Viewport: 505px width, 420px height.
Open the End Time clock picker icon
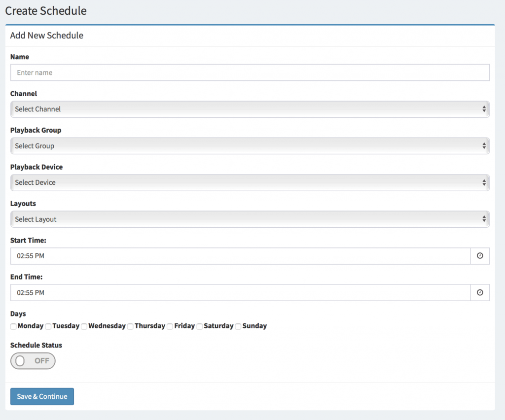pos(480,292)
